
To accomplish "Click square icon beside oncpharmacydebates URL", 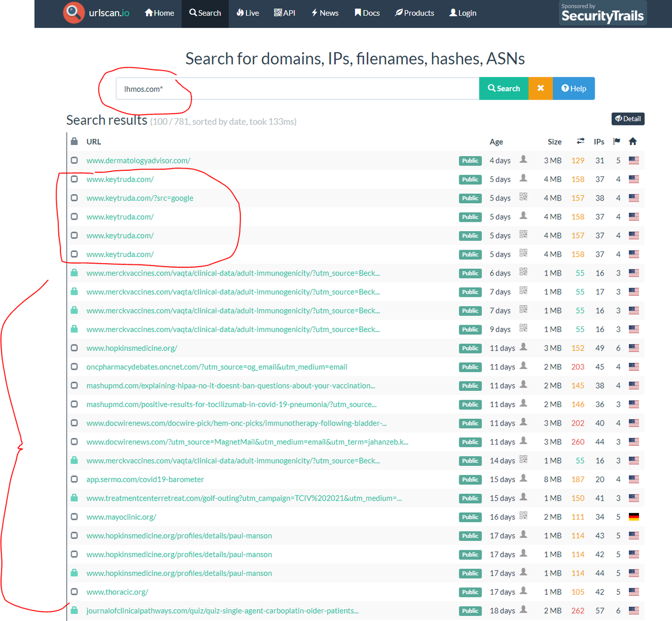I will 74,367.
